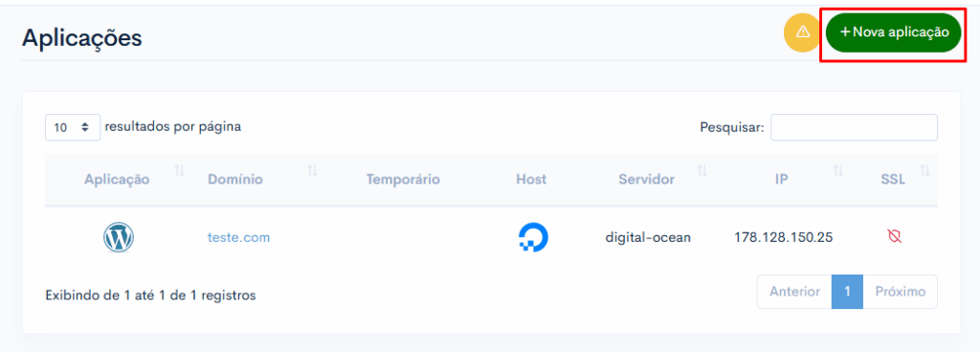Select the IP address 178.128.150.25
980x352 pixels.
tap(783, 238)
